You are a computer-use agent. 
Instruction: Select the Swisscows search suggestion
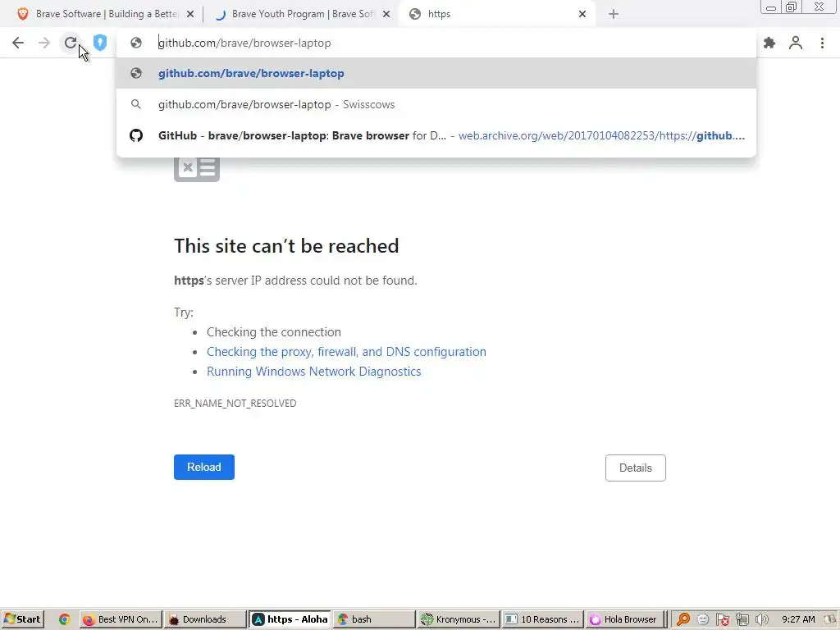click(x=436, y=104)
